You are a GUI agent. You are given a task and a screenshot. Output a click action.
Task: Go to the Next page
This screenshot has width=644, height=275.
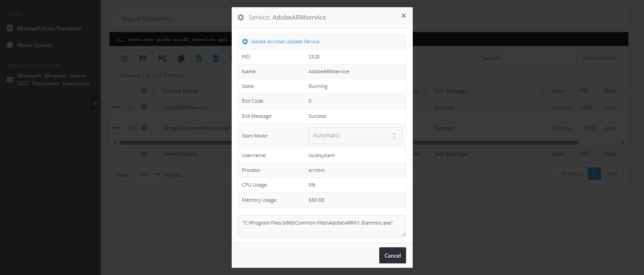pyautogui.click(x=611, y=174)
